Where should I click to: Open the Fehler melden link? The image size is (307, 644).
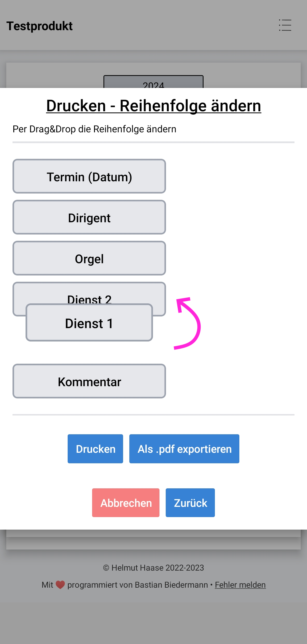coord(240,585)
